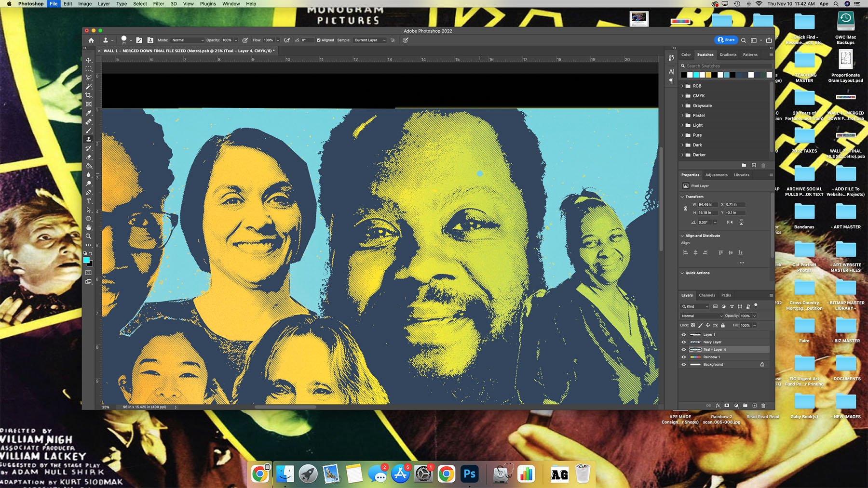Expand the Darker swatch group
868x488 pixels.
682,155
